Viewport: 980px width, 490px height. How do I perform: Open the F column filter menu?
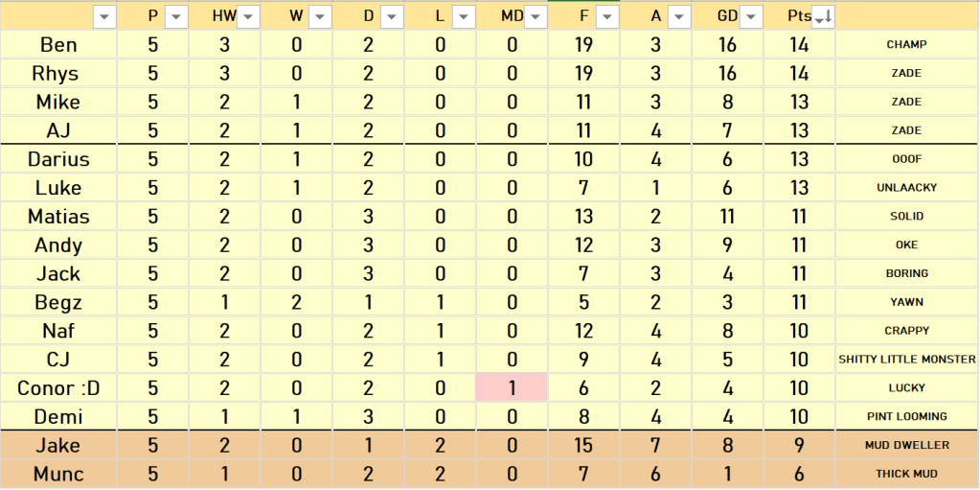point(607,16)
